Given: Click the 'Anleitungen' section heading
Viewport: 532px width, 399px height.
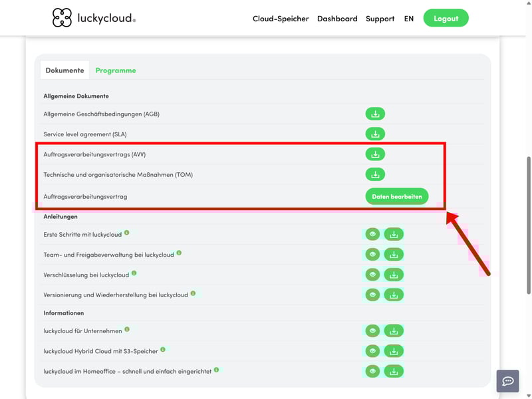Looking at the screenshot, I should coord(61,217).
